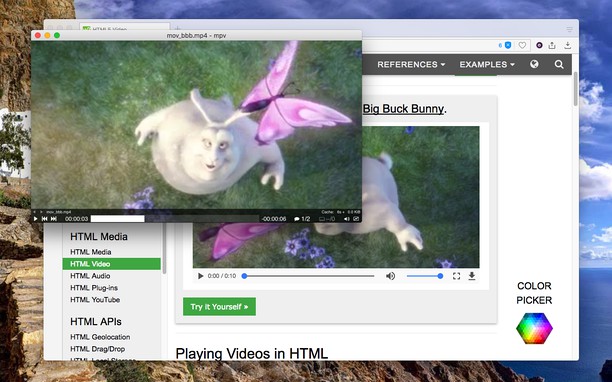Open HTML Plug-ins sidebar link
Screen dimensions: 612x382
94,288
